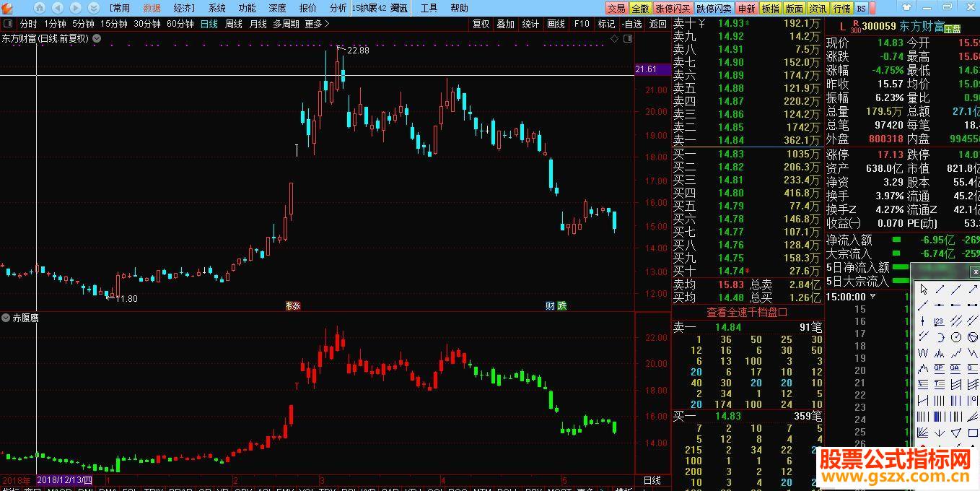Expand the 15:00:00 time filter arrow
Screen dimensions: 980x491
873,297
